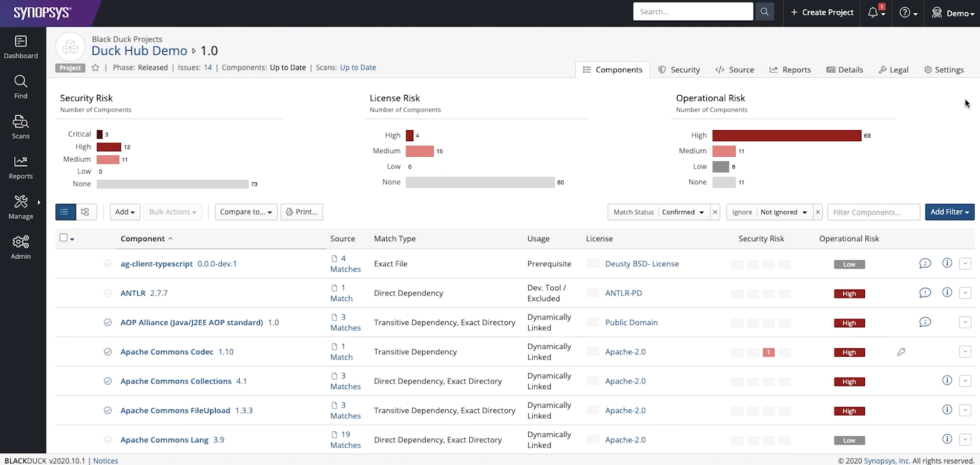This screenshot has width=980, height=465.
Task: Open the Add dropdown
Action: coord(125,212)
